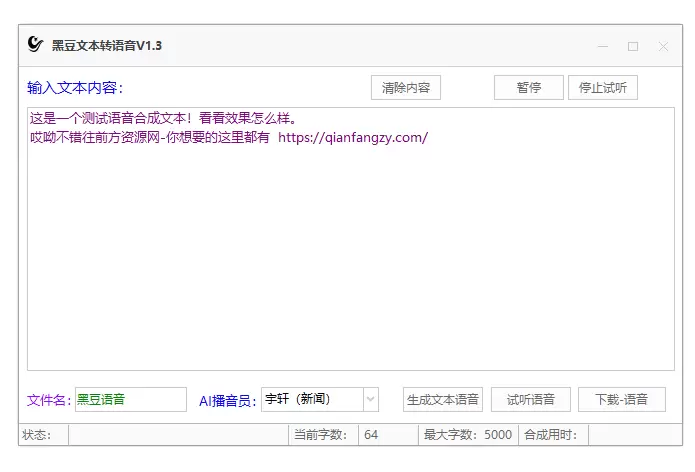The width and height of the screenshot is (695, 472).
Task: Click the line 这是一个测试语音合成文本
Action: (163, 118)
